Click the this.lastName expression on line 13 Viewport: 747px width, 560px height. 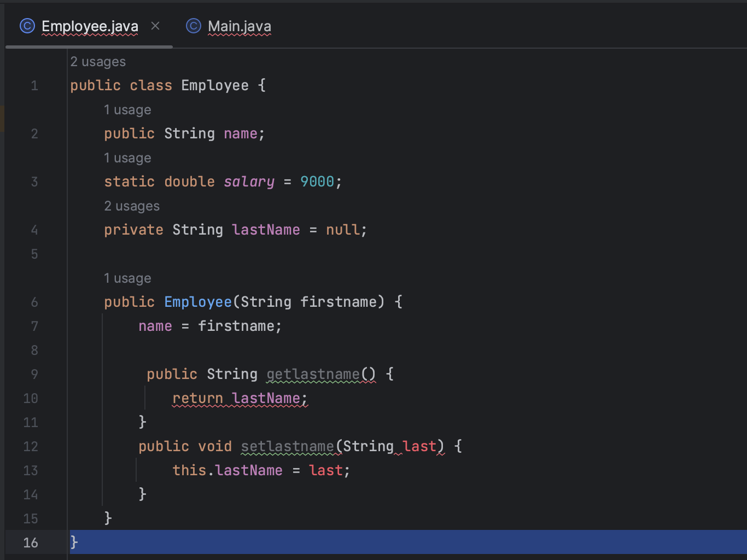227,470
